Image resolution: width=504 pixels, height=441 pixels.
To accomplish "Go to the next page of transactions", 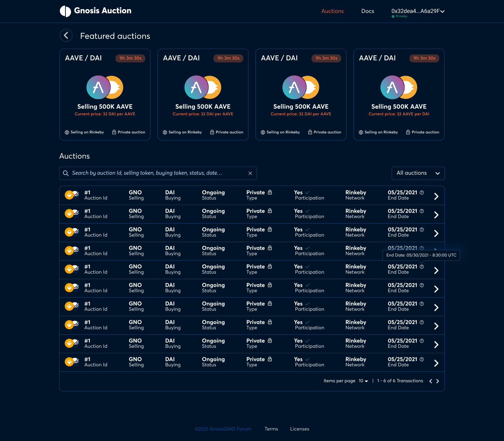I will (x=437, y=381).
